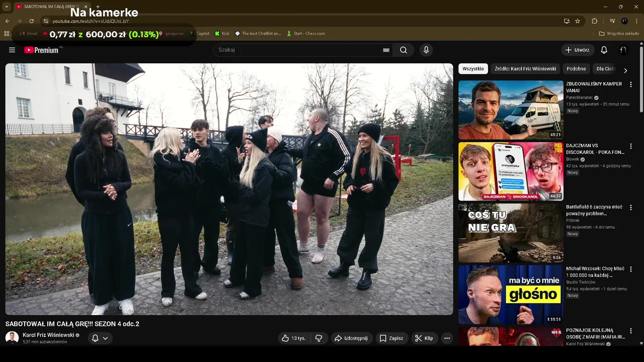The width and height of the screenshot is (644, 362).
Task: Open Karol Friz Wiśniewski channel name link
Action: 48,335
